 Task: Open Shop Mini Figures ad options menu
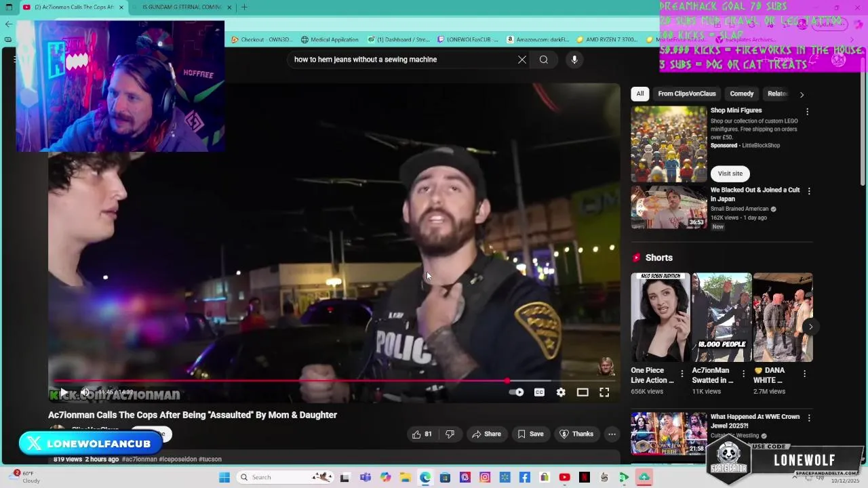click(807, 112)
